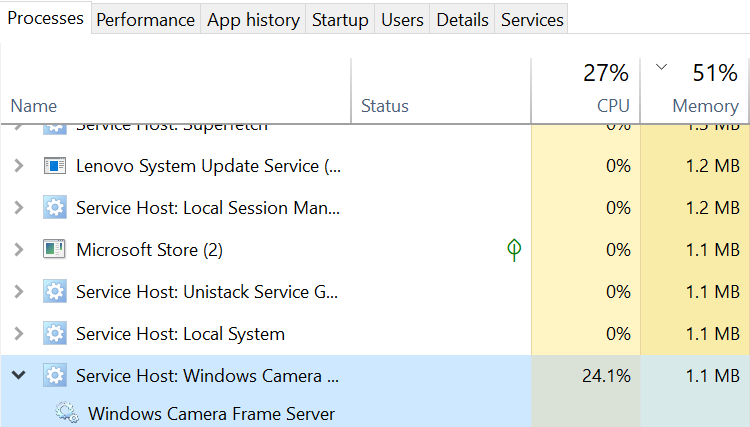Click the Microsoft Store app icon
The image size is (750, 427).
pos(55,250)
